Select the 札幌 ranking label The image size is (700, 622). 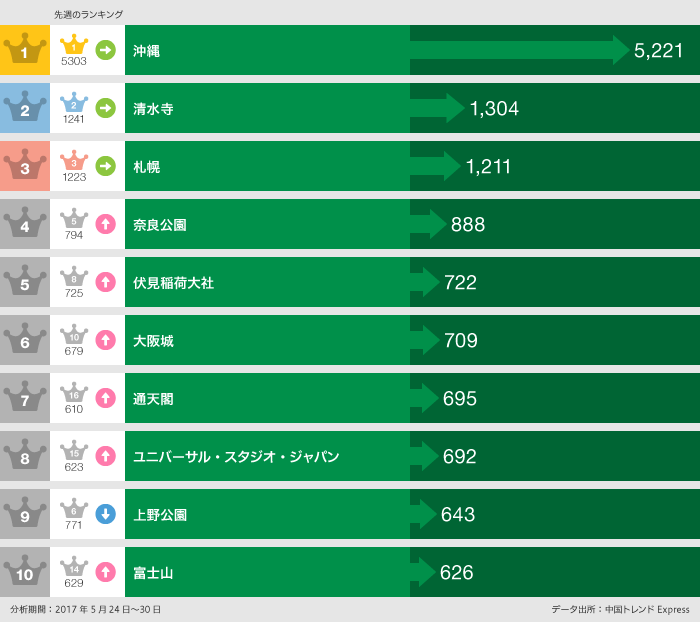(147, 166)
